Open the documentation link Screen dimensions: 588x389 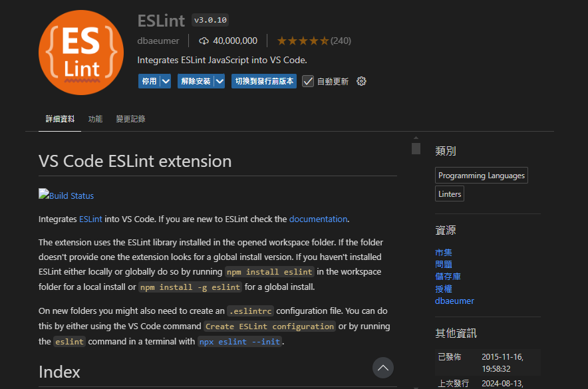point(318,219)
